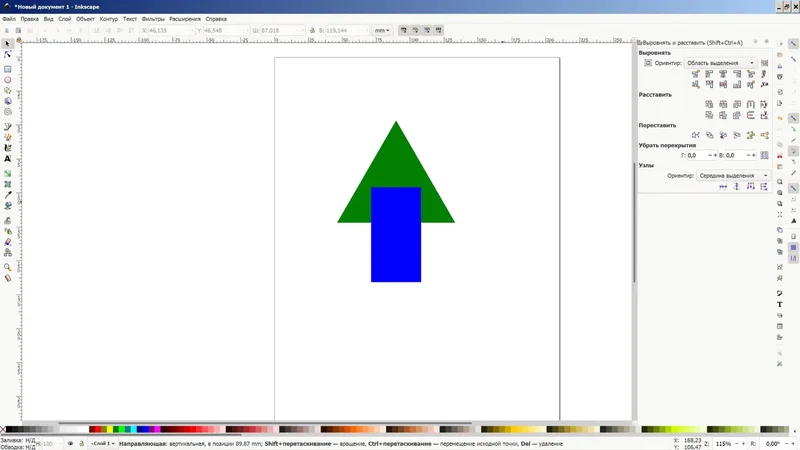Click zoom 115% decrease minus
The width and height of the screenshot is (800, 450).
[736, 444]
